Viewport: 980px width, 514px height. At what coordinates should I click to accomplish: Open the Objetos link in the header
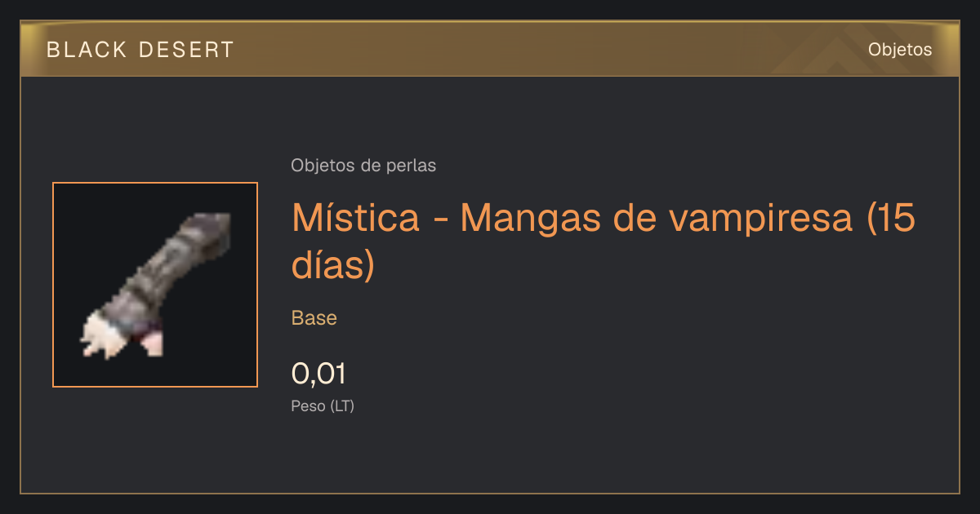pos(900,49)
